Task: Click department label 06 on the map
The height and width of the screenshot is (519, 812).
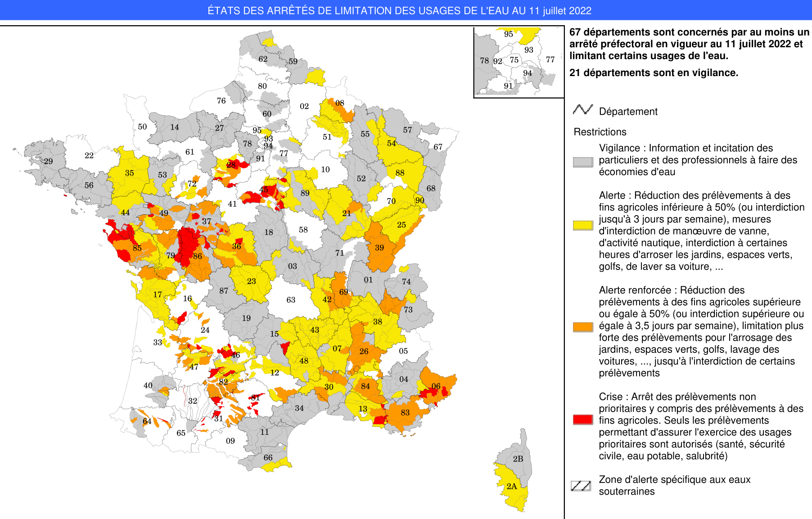Action: pos(436,386)
